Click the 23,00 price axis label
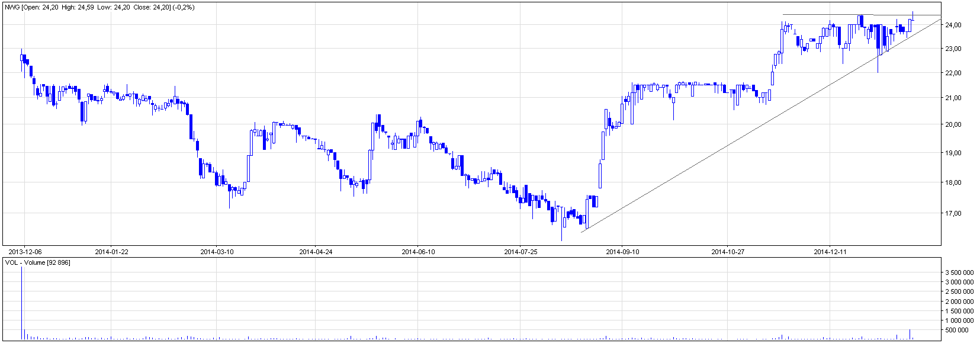 [953, 49]
